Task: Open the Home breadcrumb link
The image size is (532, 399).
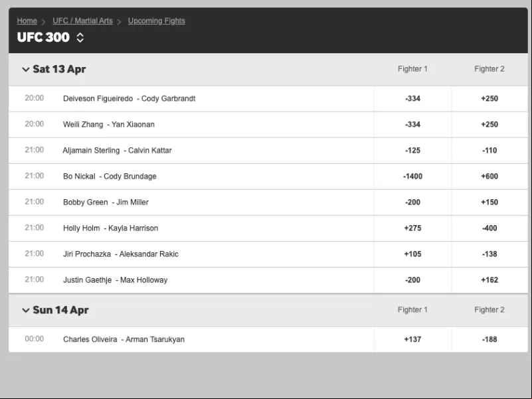Action: pyautogui.click(x=27, y=21)
